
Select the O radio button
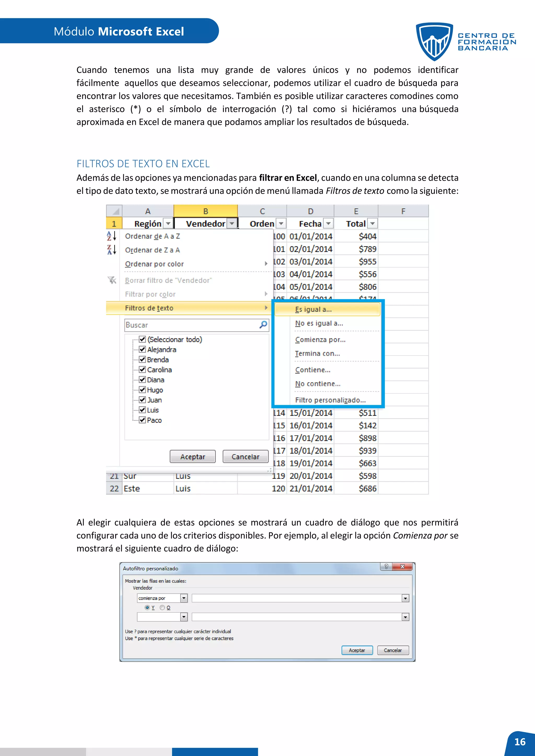pyautogui.click(x=162, y=607)
